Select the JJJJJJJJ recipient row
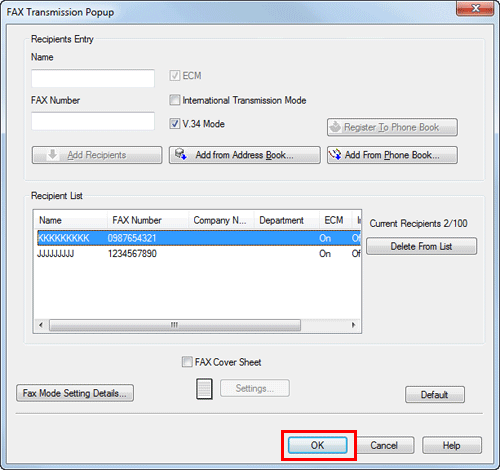The width and height of the screenshot is (500, 470). (x=199, y=254)
